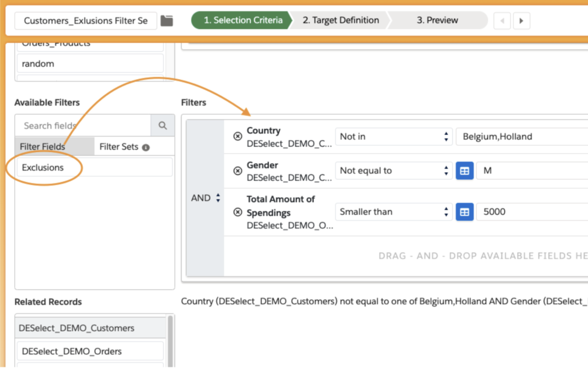Switch to the Filter Sets tab
The image size is (588, 368).
119,147
